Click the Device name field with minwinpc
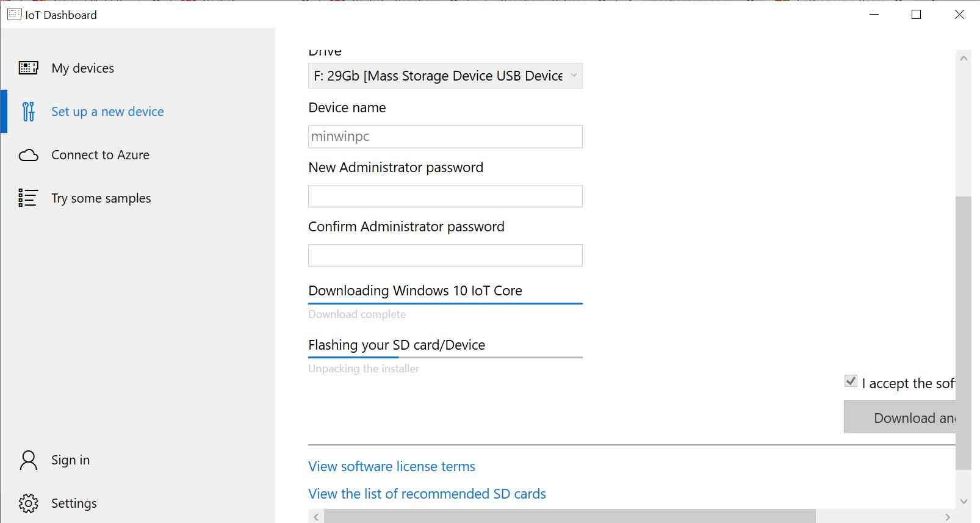Viewport: 980px width, 523px height. [445, 137]
